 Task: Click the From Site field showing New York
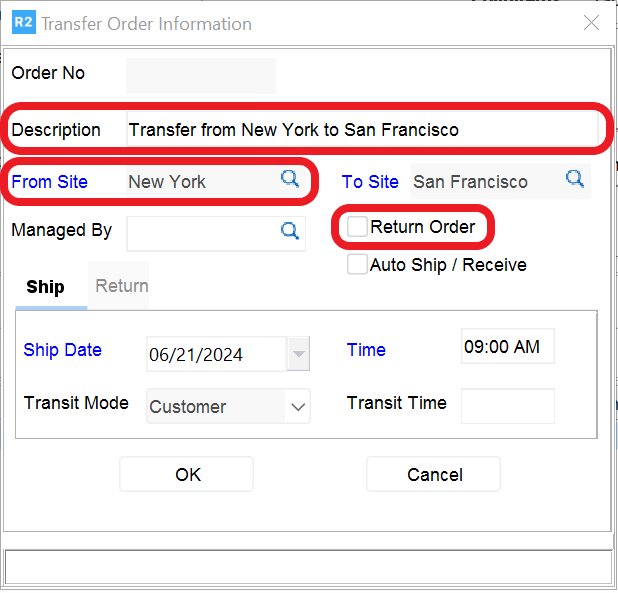(200, 181)
